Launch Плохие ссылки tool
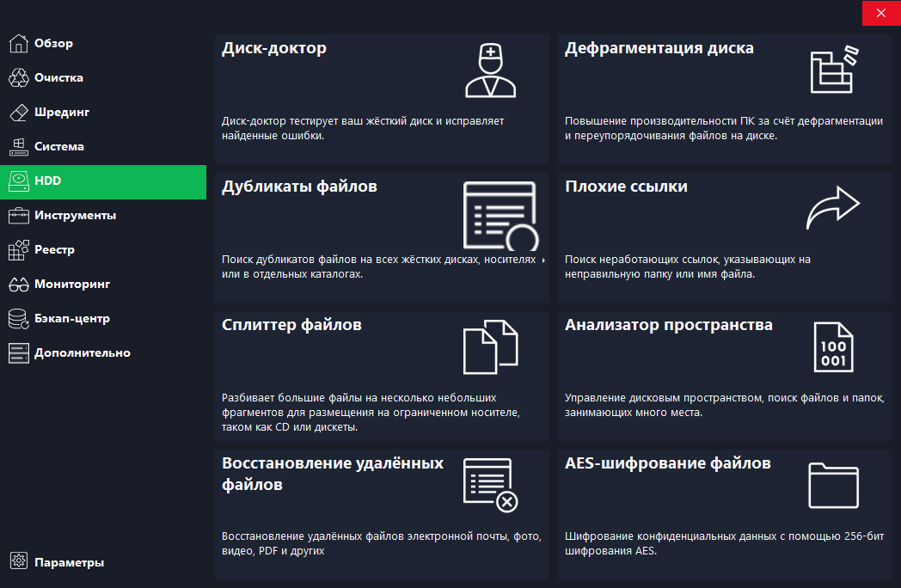 626,187
